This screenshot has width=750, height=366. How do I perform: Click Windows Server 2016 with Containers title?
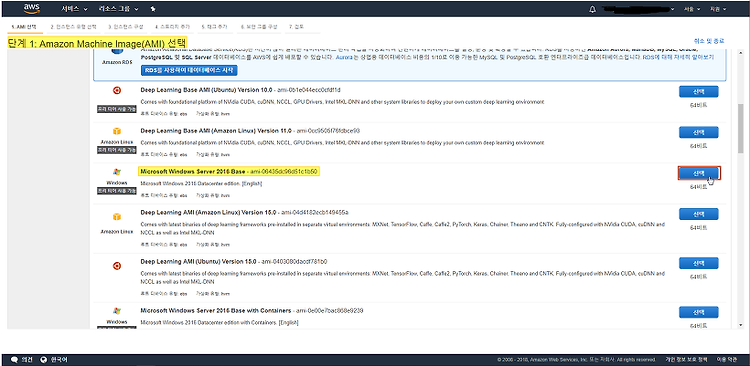click(x=216, y=311)
